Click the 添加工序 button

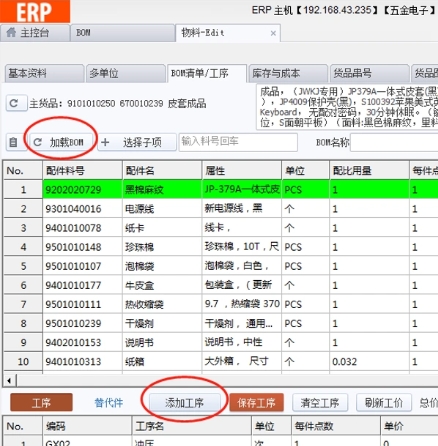pyautogui.click(x=184, y=403)
